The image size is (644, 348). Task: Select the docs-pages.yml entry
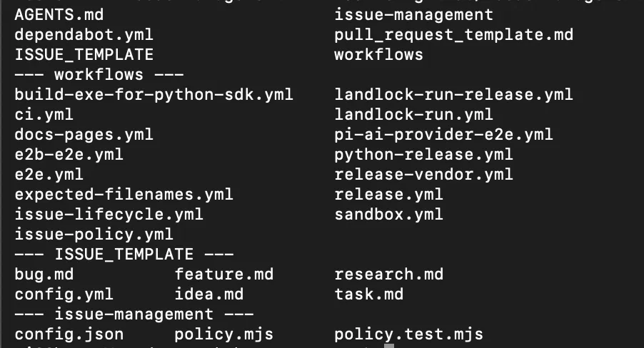pyautogui.click(x=84, y=135)
